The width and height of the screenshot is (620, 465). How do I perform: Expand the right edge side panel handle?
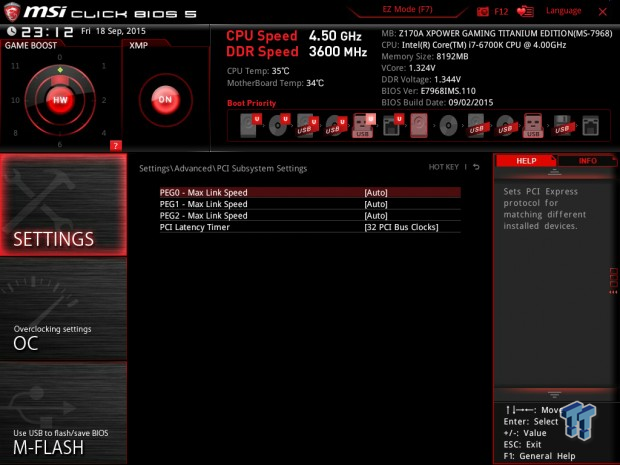click(613, 281)
